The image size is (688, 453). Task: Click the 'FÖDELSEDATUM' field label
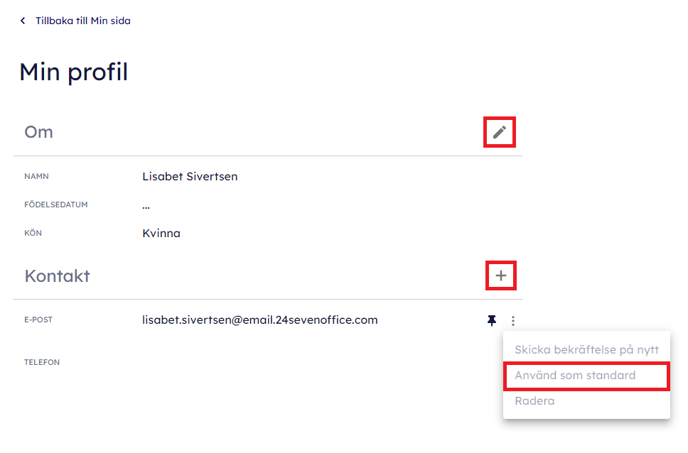(x=56, y=205)
